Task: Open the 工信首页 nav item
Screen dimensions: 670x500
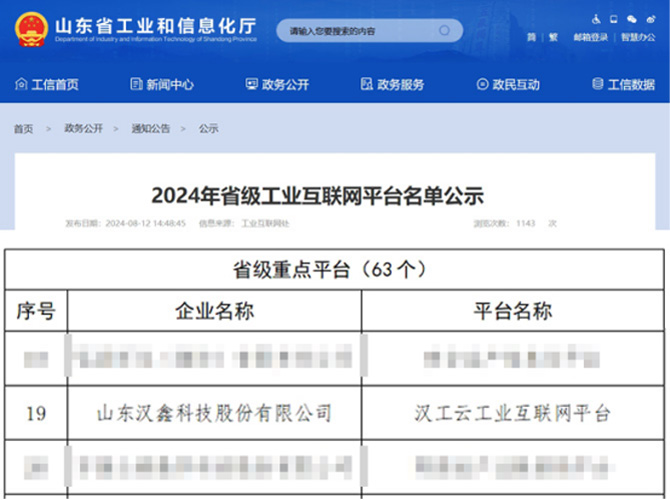Action: [x=47, y=84]
